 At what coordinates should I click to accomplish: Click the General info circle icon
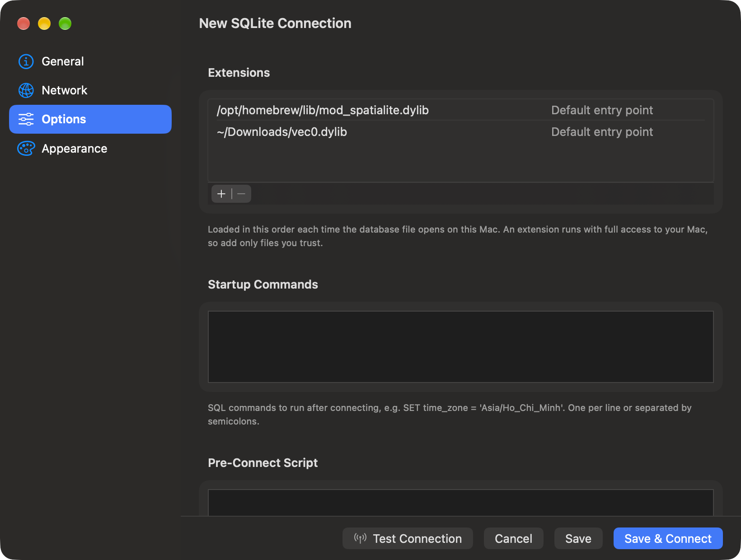[x=26, y=61]
